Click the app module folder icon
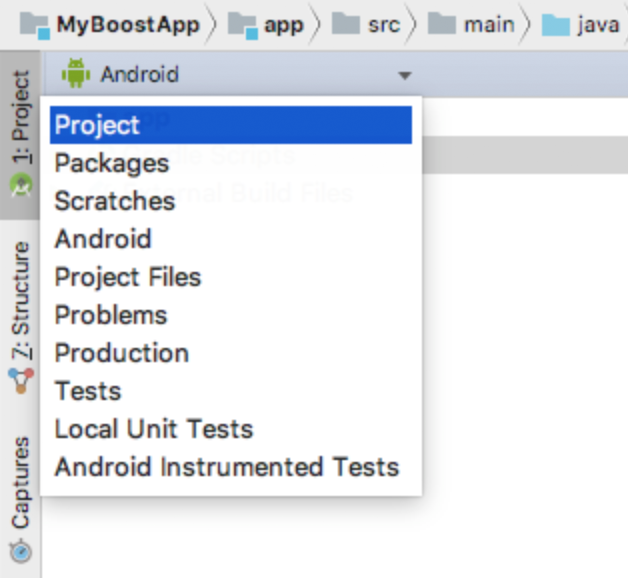The width and height of the screenshot is (628, 578). tap(243, 26)
